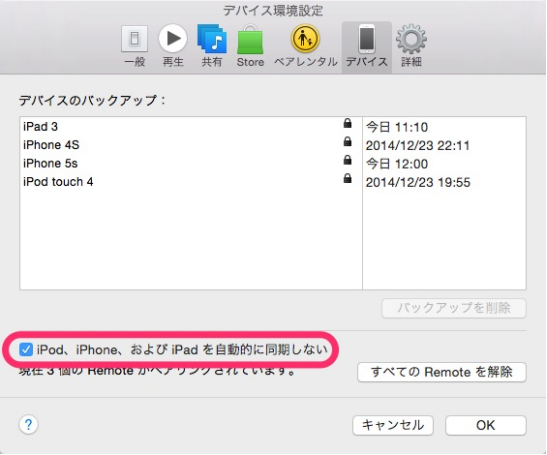The width and height of the screenshot is (547, 455).
Task: Click the バックアップを削除 button
Action: point(454,308)
